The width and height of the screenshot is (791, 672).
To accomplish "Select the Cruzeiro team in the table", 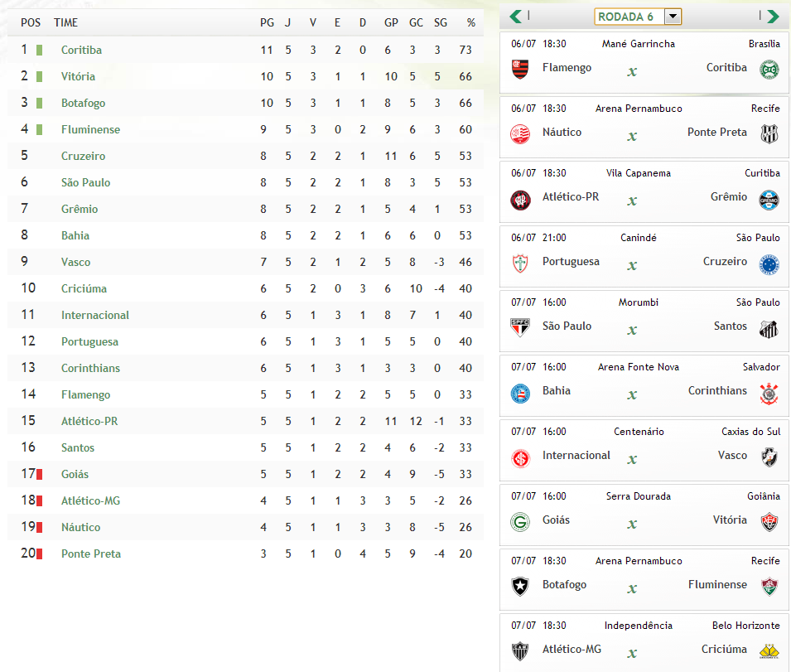I will coord(83,156).
